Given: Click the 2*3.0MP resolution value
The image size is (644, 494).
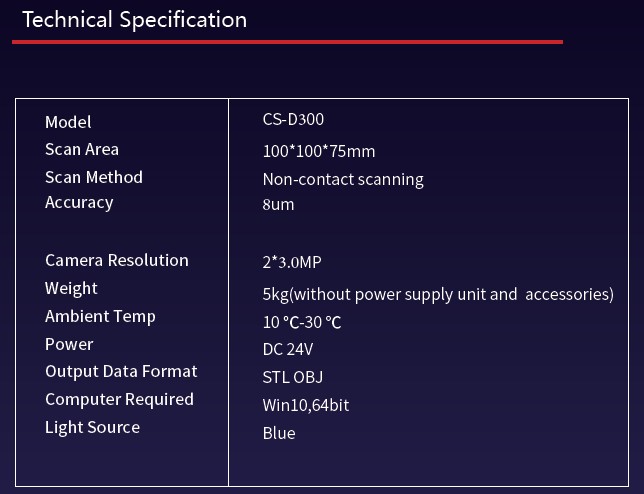Looking at the screenshot, I should (292, 262).
